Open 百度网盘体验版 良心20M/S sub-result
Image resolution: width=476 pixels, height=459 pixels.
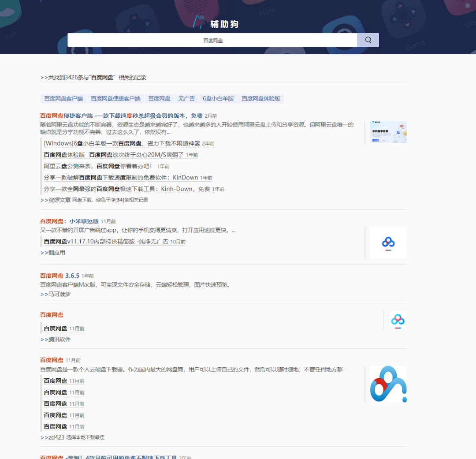(114, 155)
